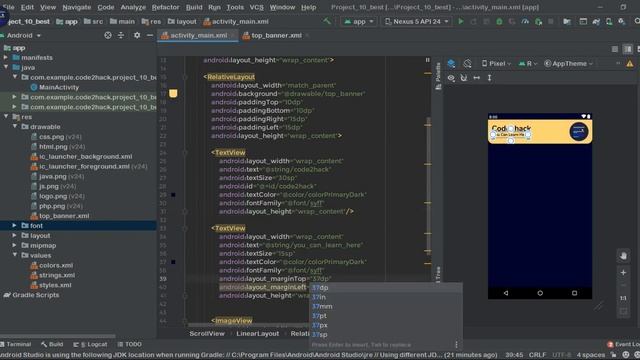Click the Make Project hammer icon
Screen dimensions: 640x360
(327, 21)
